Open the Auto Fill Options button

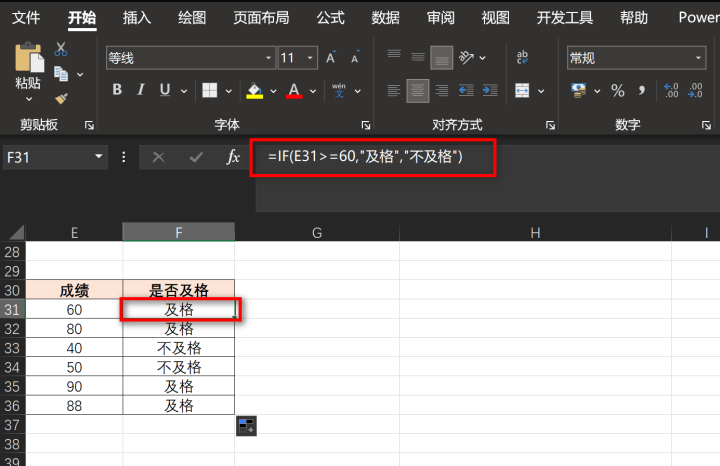tap(247, 426)
